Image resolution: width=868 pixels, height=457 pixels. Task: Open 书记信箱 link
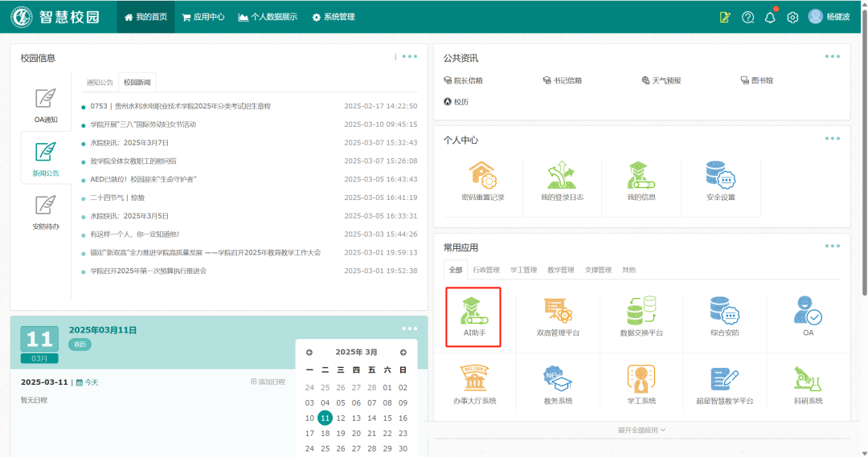[562, 80]
